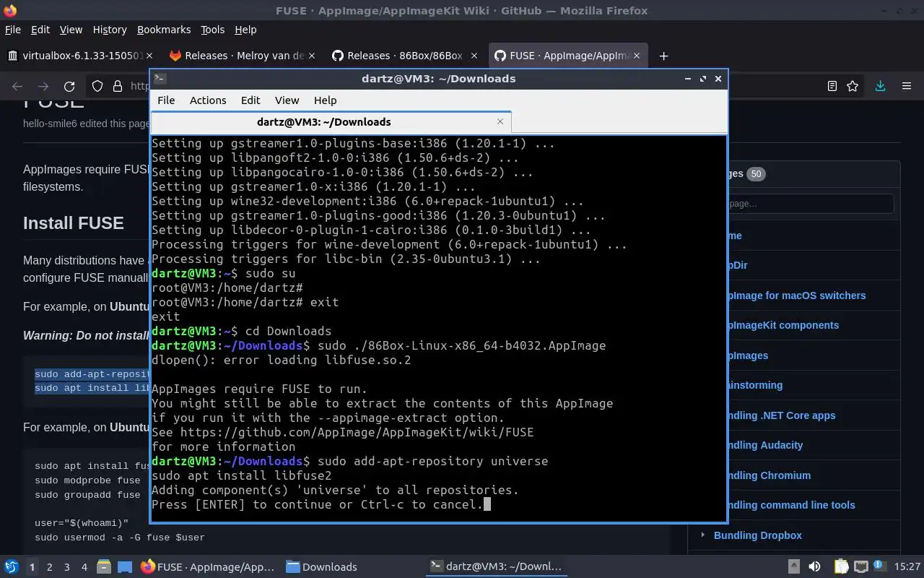Open the application launcher menu on the panel

11,566
